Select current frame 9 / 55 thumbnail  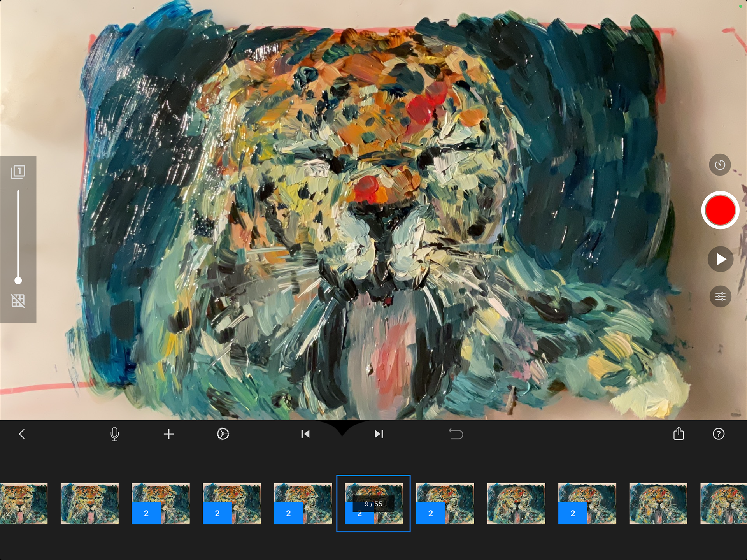[x=373, y=504]
